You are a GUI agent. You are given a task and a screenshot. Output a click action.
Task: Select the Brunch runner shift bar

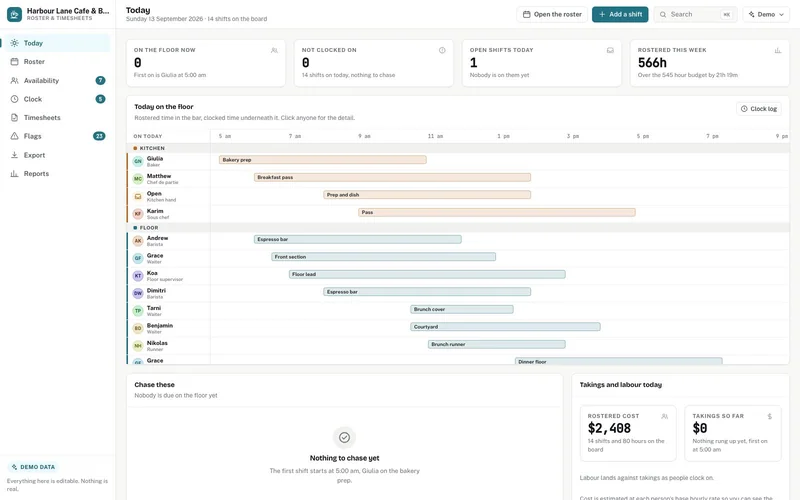(496, 344)
